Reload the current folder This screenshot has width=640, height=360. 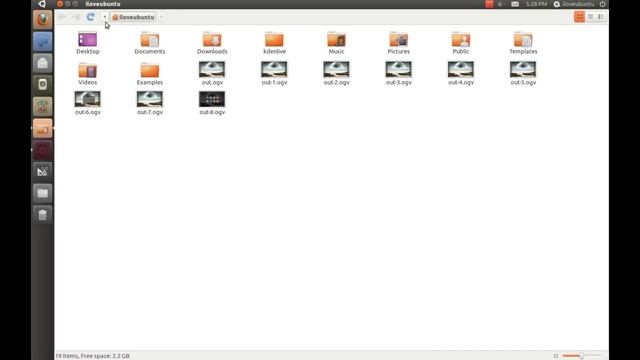(x=91, y=17)
